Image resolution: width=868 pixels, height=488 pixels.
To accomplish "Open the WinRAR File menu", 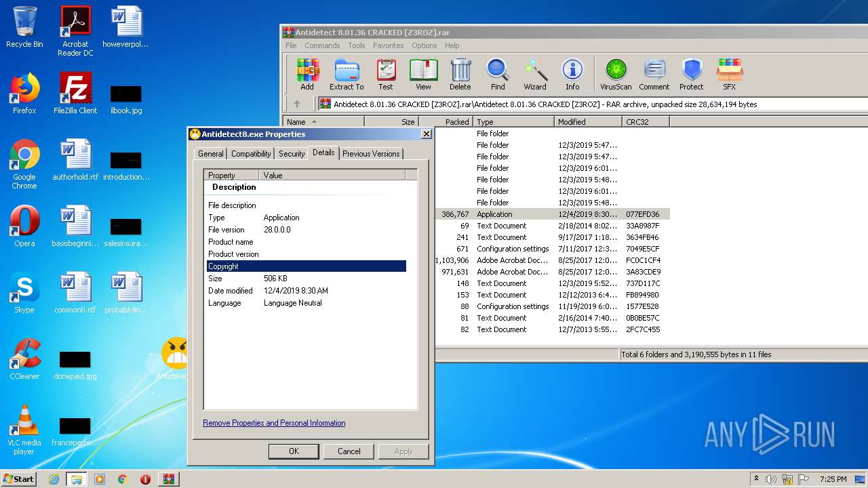I will (291, 45).
